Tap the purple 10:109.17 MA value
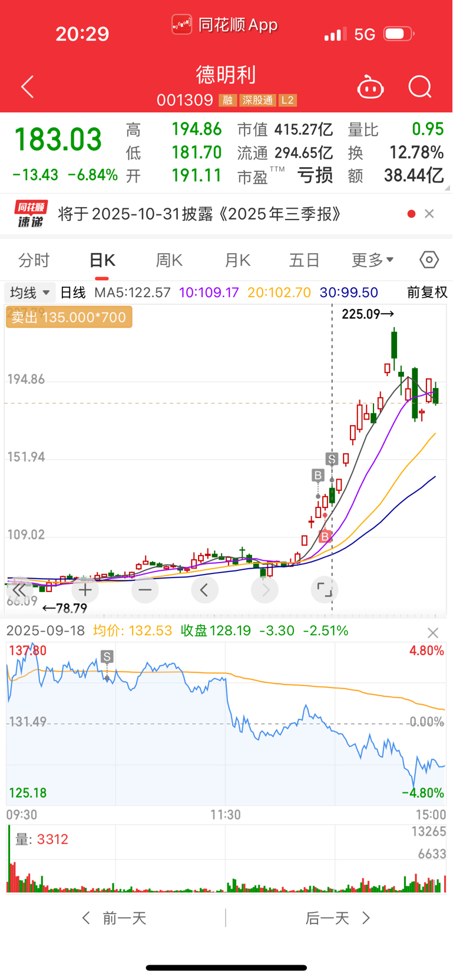 pyautogui.click(x=209, y=293)
